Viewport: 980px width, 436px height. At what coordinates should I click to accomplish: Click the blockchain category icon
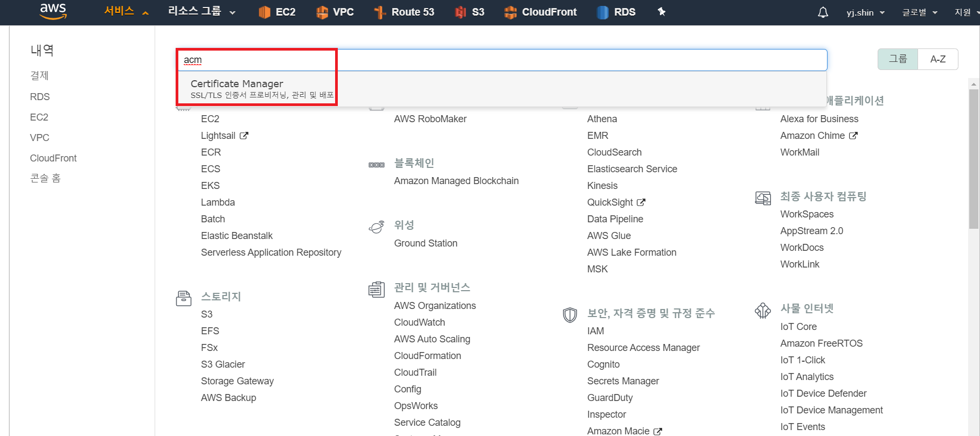click(x=377, y=165)
